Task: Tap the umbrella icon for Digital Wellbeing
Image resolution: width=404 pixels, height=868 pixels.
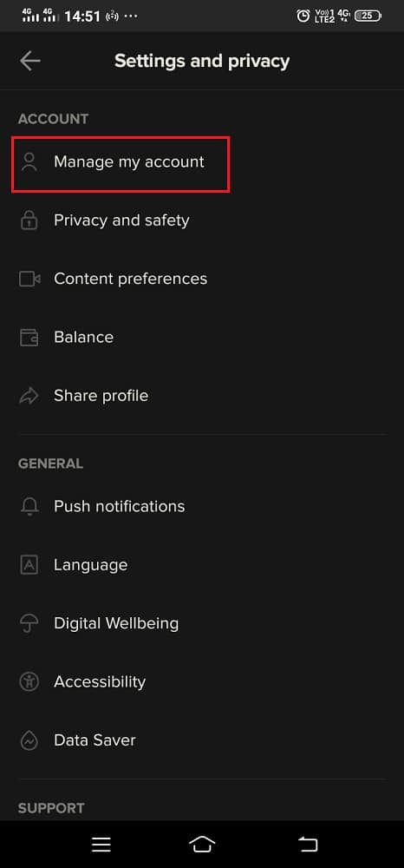Action: [29, 623]
